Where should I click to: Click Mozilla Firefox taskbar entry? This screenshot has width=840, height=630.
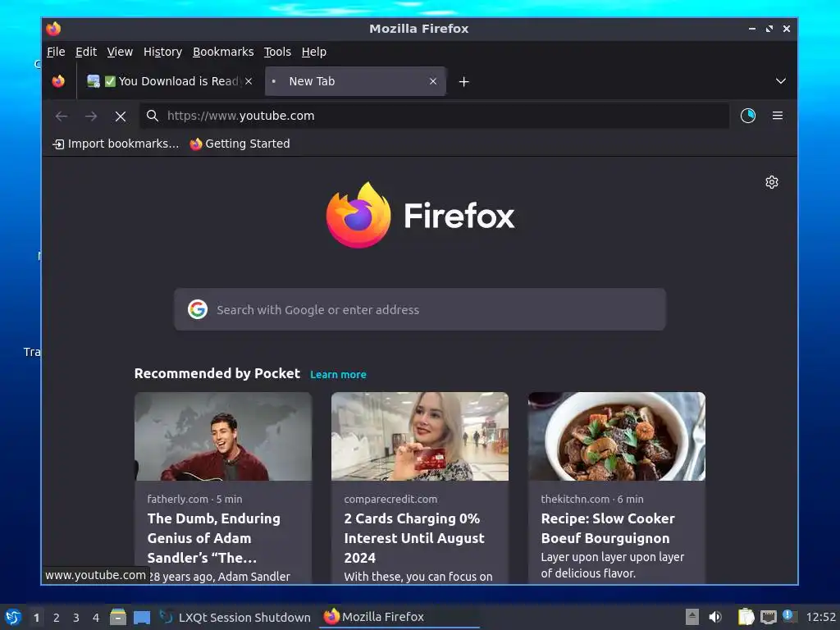point(399,617)
